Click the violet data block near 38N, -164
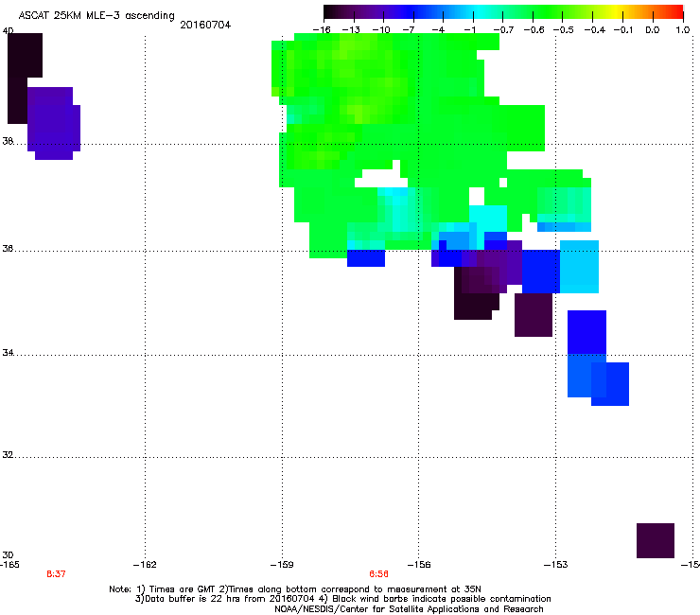 (54, 123)
